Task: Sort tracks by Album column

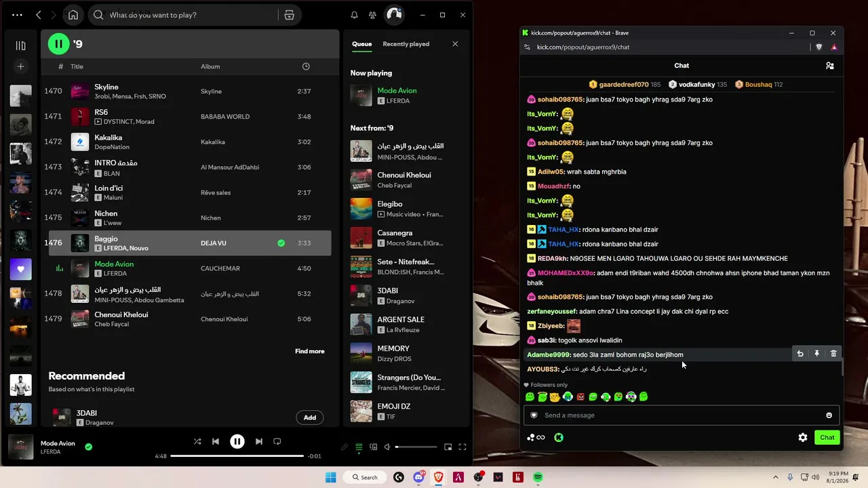Action: (x=210, y=66)
